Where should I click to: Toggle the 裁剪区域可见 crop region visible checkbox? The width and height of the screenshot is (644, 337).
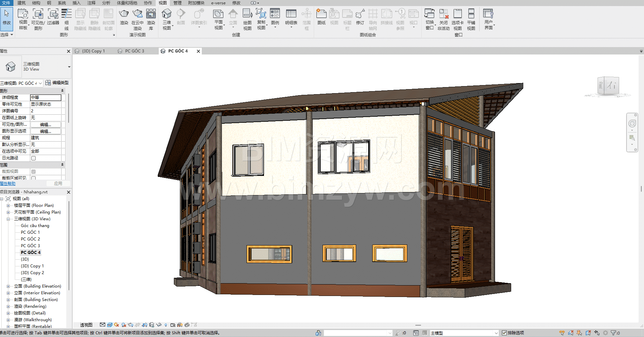(x=33, y=178)
